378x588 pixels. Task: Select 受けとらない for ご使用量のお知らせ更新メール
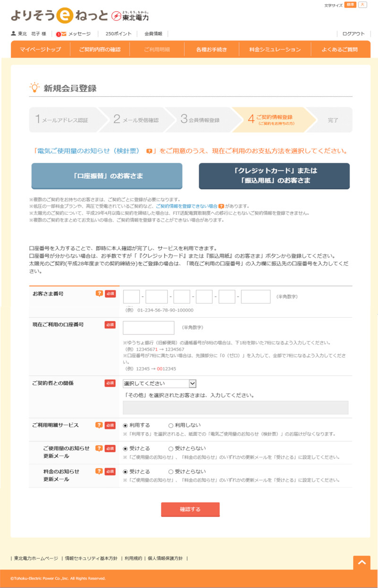coord(171,449)
